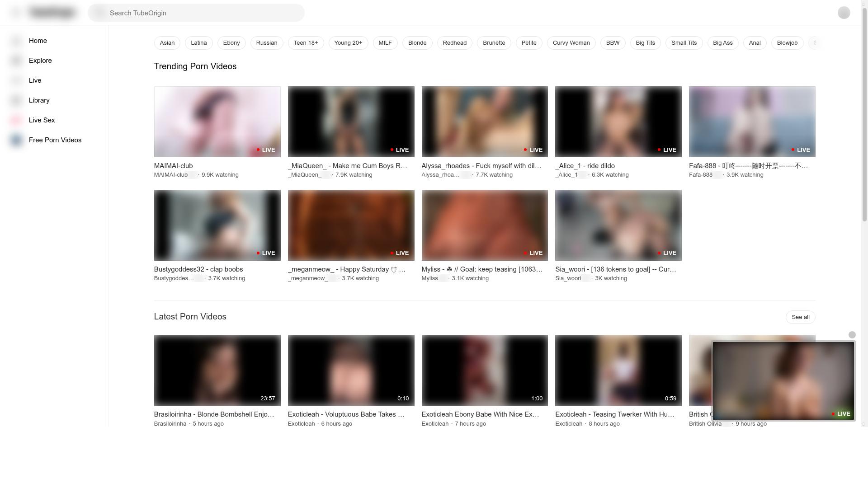Select the Home icon in the sidebar

[16, 41]
